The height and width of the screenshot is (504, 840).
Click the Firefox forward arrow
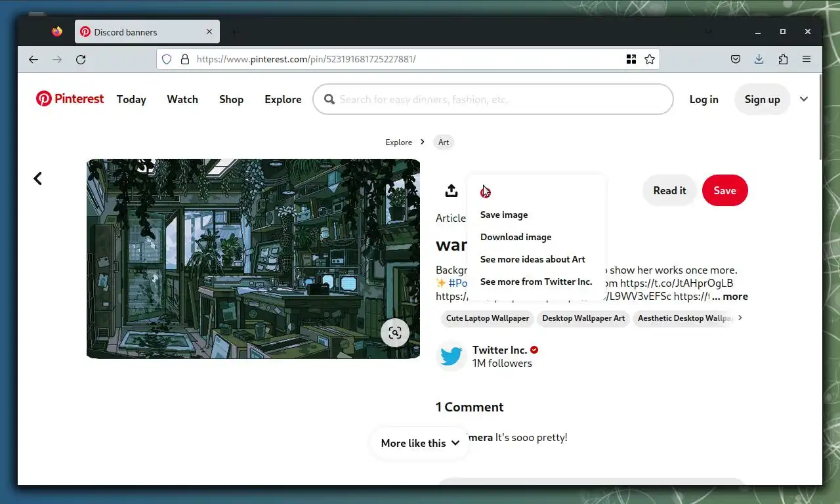pos(57,59)
